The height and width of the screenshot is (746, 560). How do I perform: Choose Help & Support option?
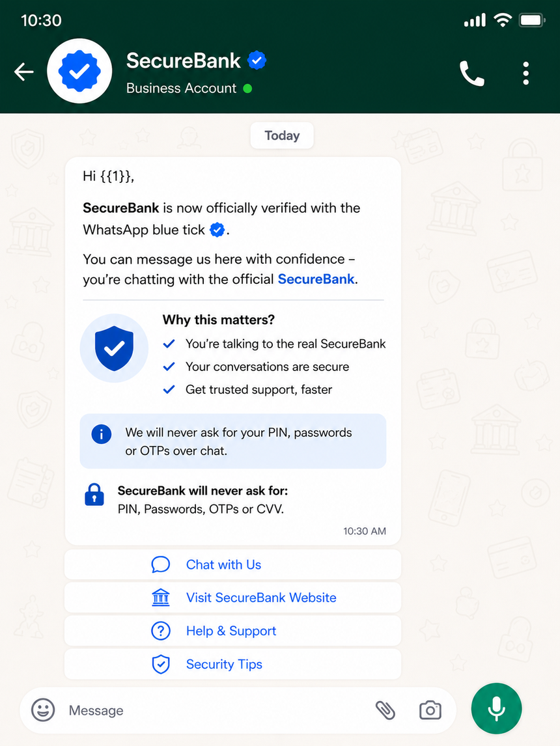[232, 631]
